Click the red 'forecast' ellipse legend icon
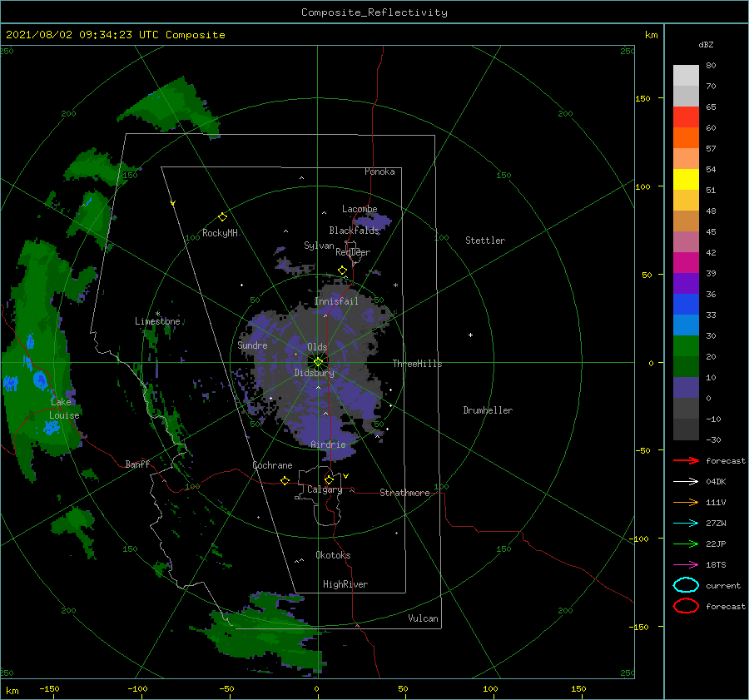This screenshot has height=700, width=749. (686, 606)
